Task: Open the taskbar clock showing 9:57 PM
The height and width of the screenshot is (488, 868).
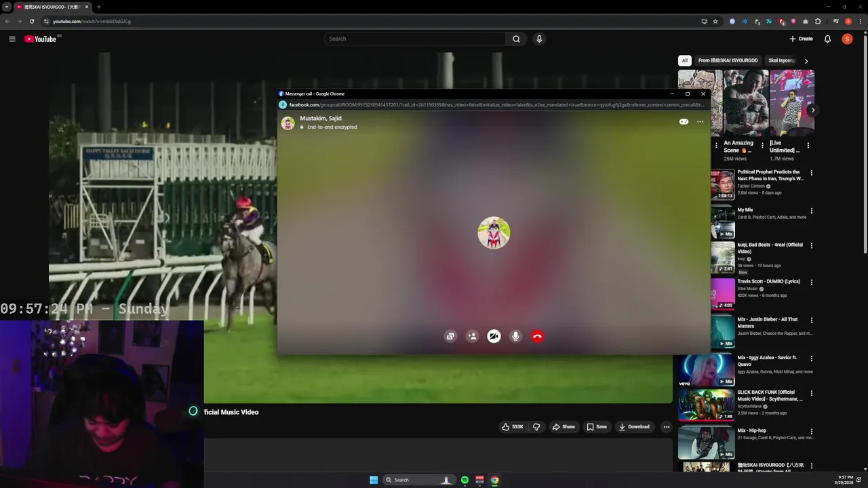Action: (x=845, y=480)
